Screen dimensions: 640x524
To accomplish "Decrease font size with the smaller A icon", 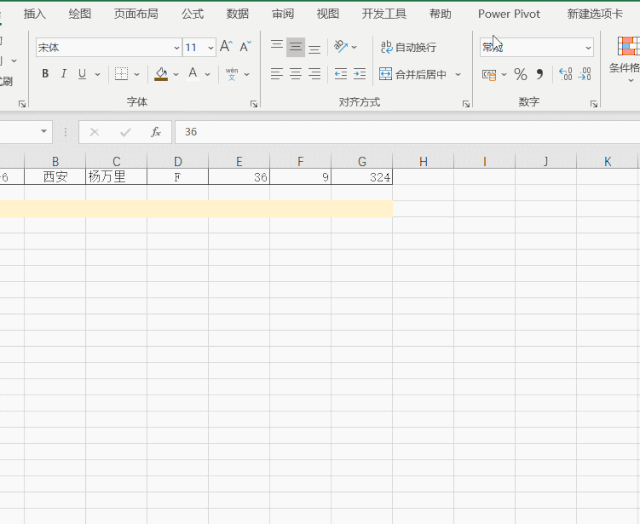I will click(x=244, y=47).
